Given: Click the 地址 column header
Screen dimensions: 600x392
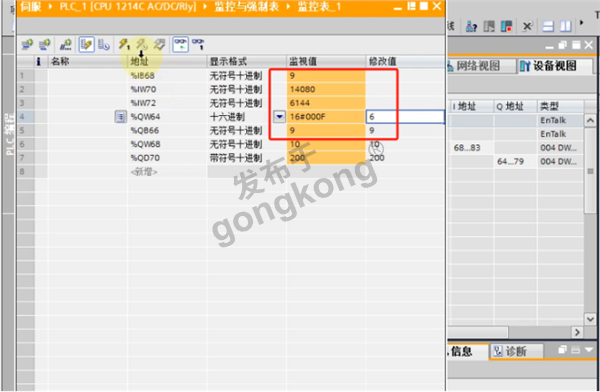Looking at the screenshot, I should 167,61.
